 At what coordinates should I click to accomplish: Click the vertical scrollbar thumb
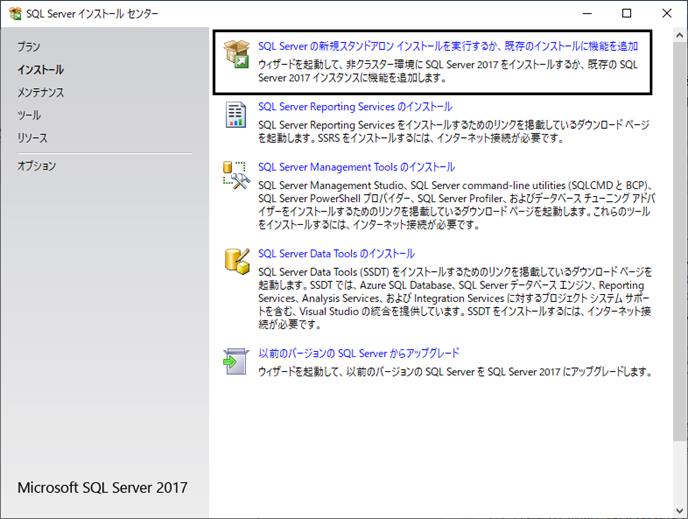(x=680, y=240)
